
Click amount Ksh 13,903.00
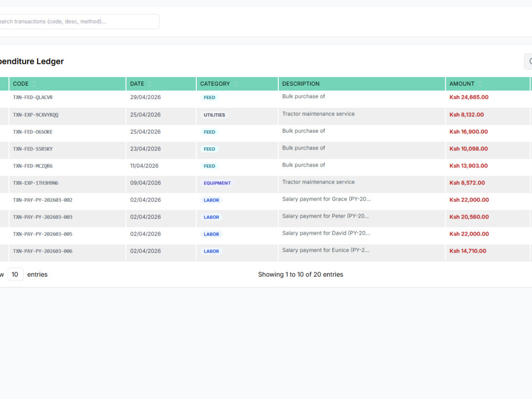(x=469, y=166)
